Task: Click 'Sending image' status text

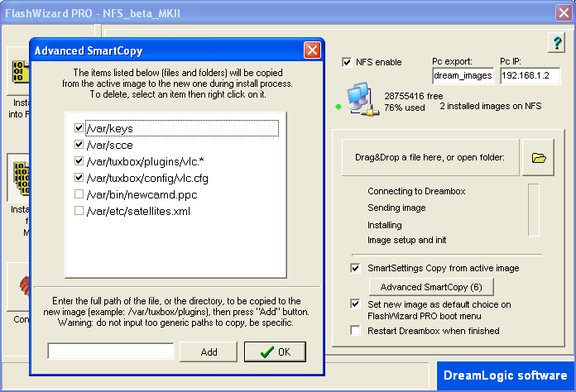Action: 396,208
